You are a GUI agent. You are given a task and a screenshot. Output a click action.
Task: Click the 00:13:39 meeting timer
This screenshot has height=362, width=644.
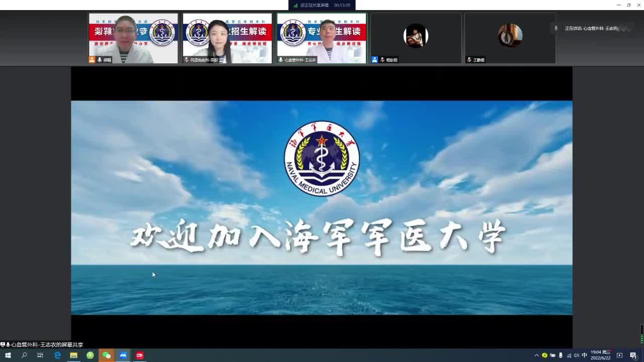click(342, 5)
